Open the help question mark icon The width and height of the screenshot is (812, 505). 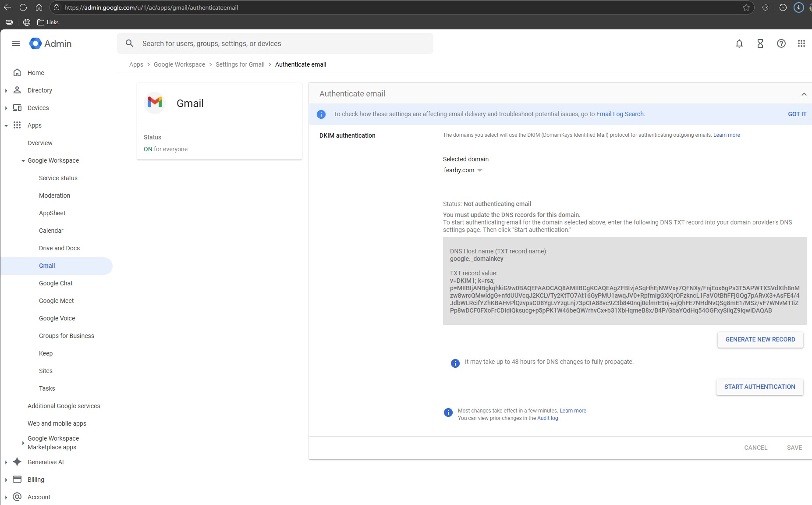781,43
